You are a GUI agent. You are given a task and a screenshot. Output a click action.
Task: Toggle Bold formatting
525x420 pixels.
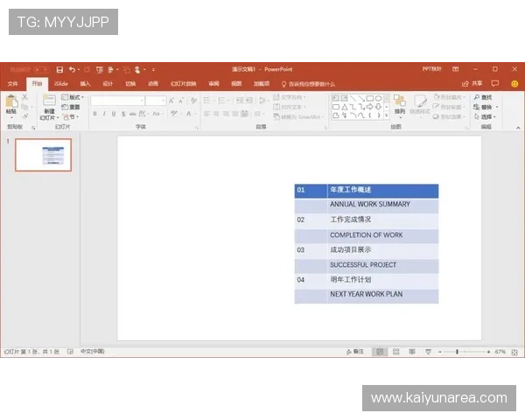point(95,114)
